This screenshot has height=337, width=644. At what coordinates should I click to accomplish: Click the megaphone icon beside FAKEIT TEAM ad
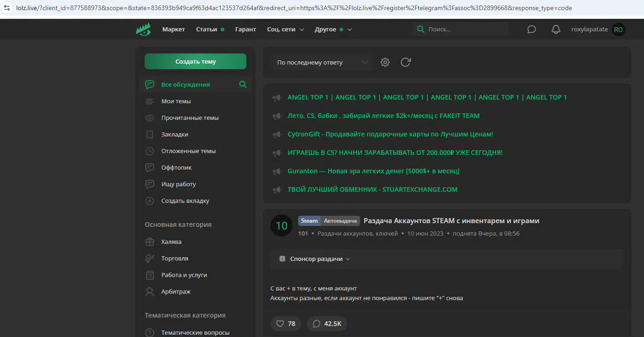(x=277, y=116)
